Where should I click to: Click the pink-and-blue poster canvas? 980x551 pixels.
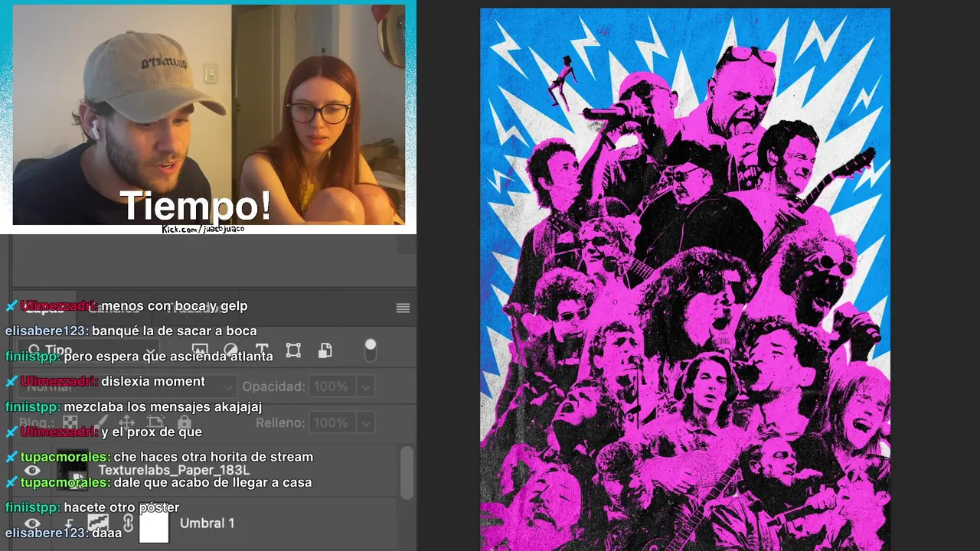click(685, 279)
